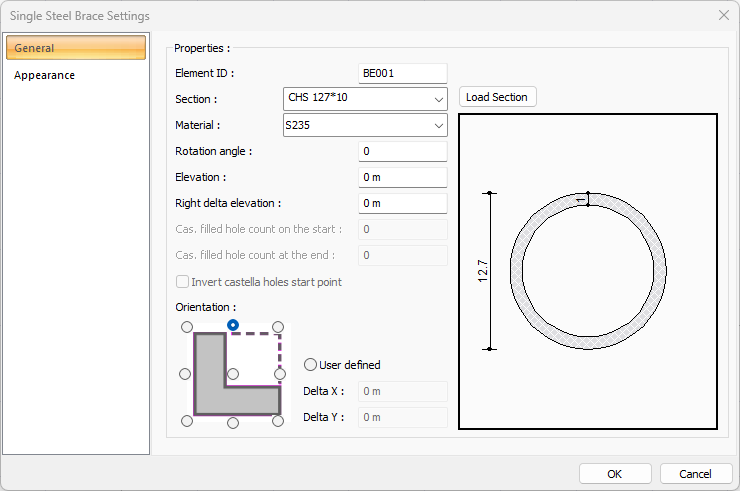Confirm the settings with OK
The width and height of the screenshot is (740, 491).
[x=615, y=473]
